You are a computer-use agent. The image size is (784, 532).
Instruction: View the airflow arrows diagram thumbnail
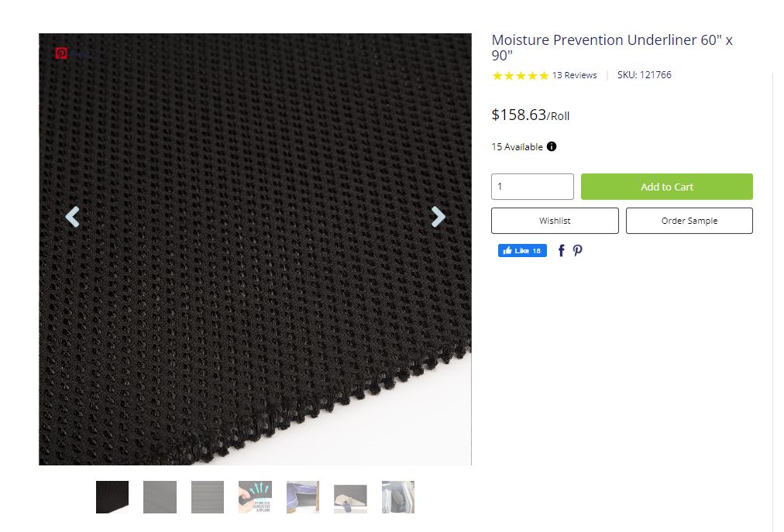click(255, 497)
